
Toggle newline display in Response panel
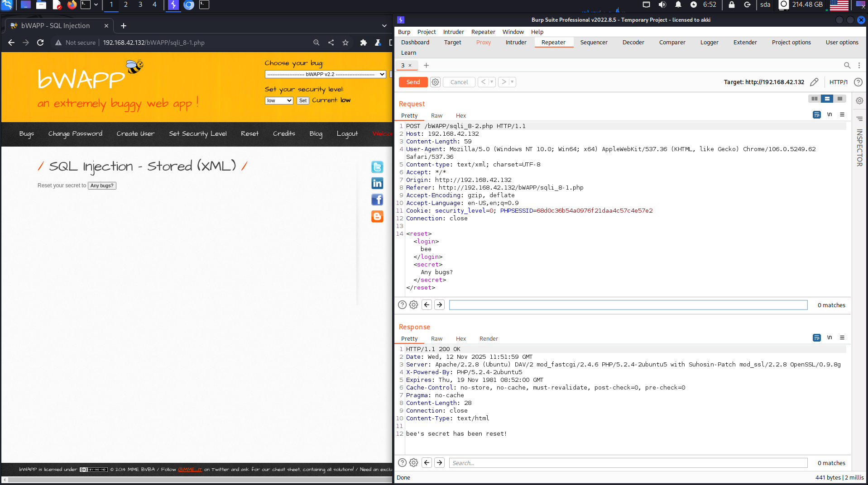830,338
